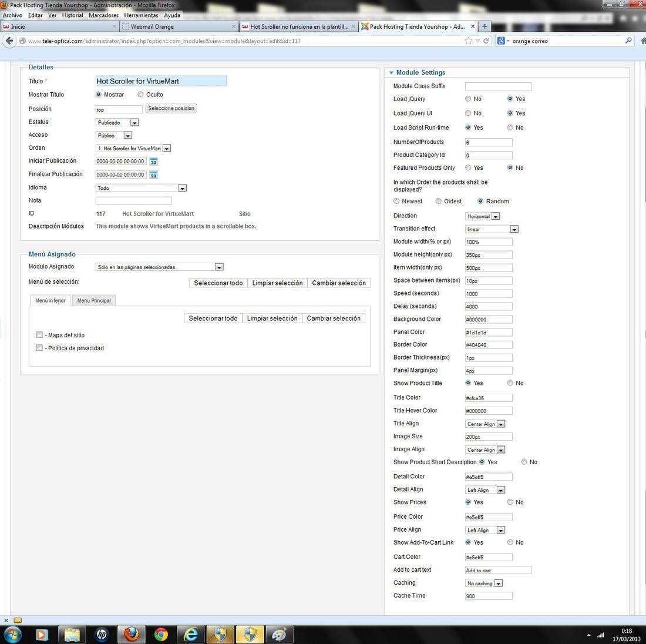This screenshot has height=644, width=646.
Task: Click Cambiar selección inside Menú inferior tab
Action: pyautogui.click(x=334, y=318)
